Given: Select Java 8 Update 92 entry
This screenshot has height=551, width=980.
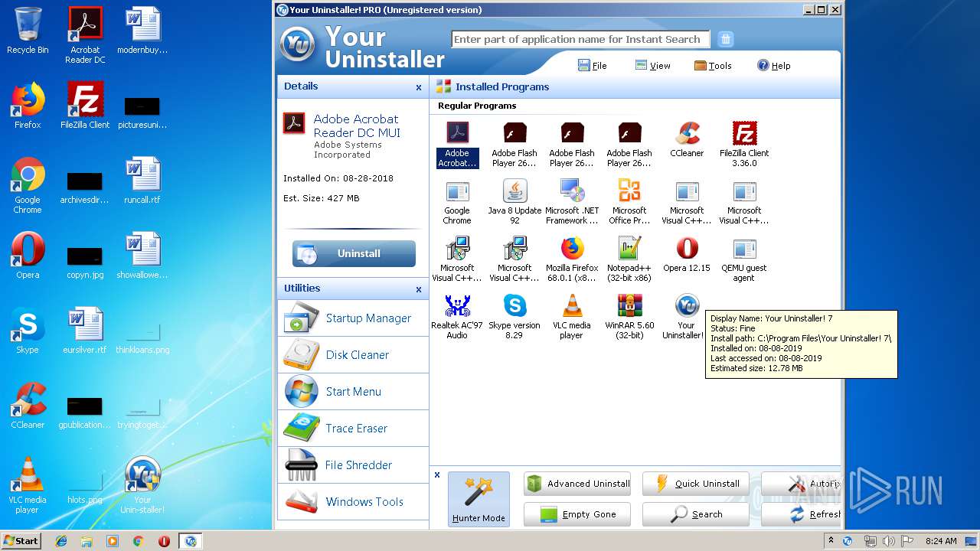Looking at the screenshot, I should pos(514,202).
